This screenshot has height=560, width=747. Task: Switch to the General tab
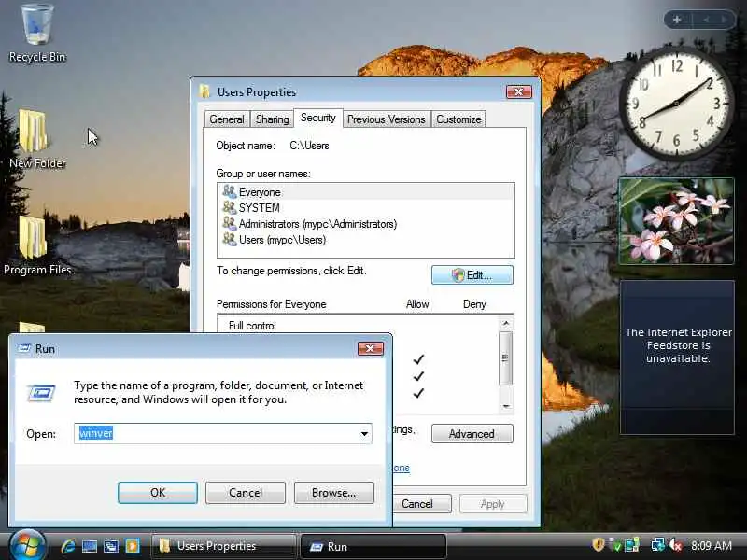(227, 119)
